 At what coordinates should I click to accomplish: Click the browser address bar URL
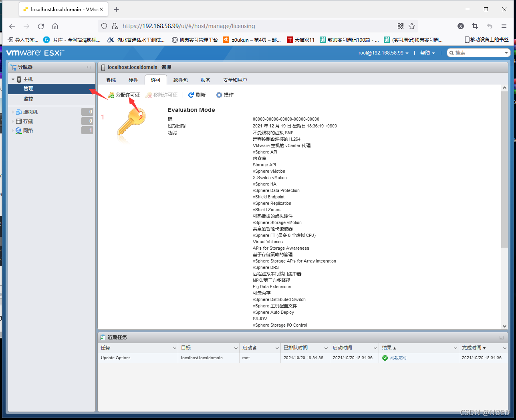[x=188, y=26]
